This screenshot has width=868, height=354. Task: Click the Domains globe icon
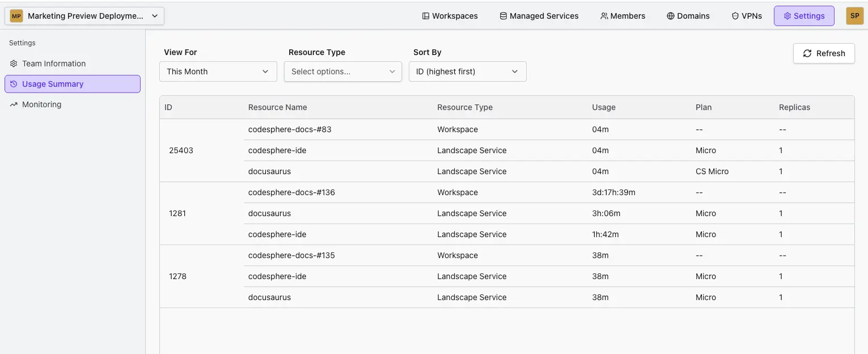[671, 16]
